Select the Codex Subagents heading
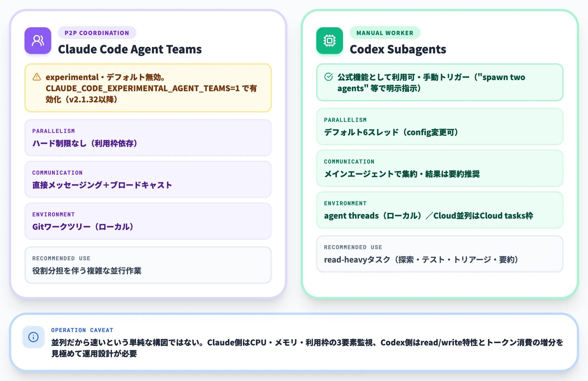The height and width of the screenshot is (381, 588). click(398, 49)
